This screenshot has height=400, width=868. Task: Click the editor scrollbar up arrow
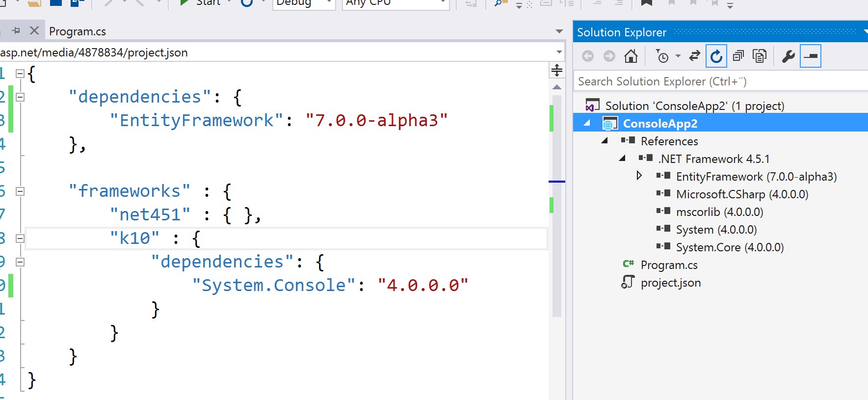click(556, 87)
